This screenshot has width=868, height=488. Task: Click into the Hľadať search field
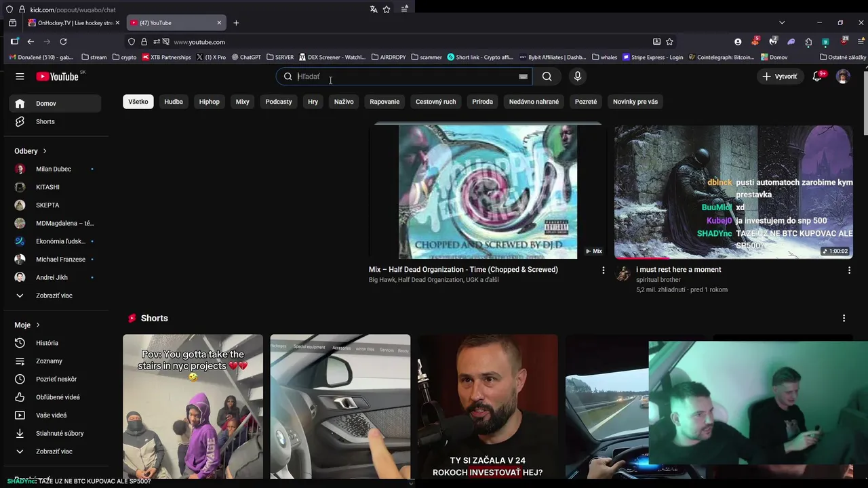pyautogui.click(x=403, y=77)
